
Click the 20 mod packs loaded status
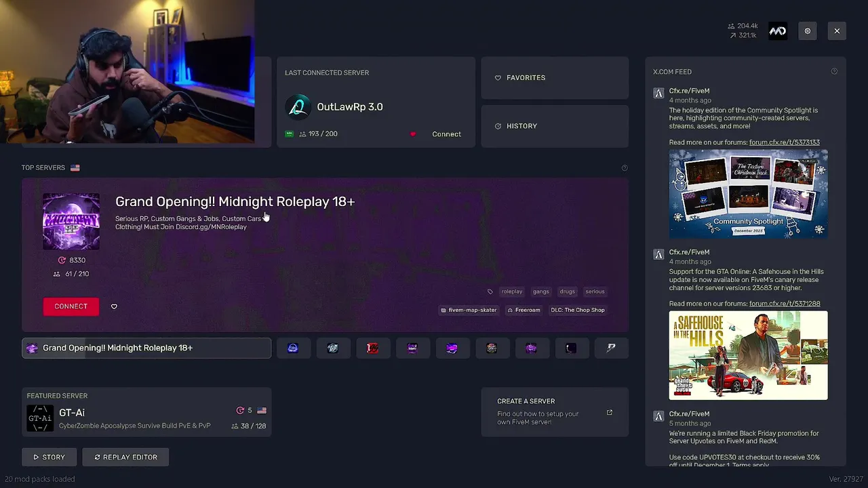coord(40,479)
